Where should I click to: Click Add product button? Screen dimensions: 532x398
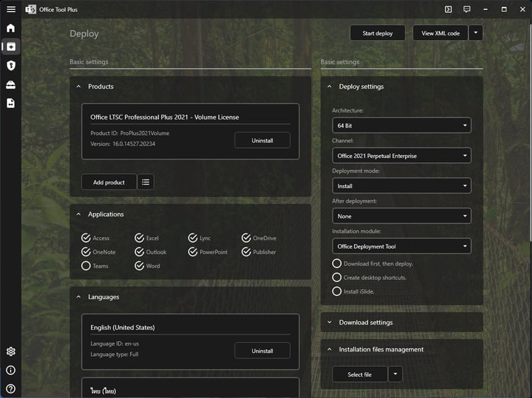(x=109, y=182)
